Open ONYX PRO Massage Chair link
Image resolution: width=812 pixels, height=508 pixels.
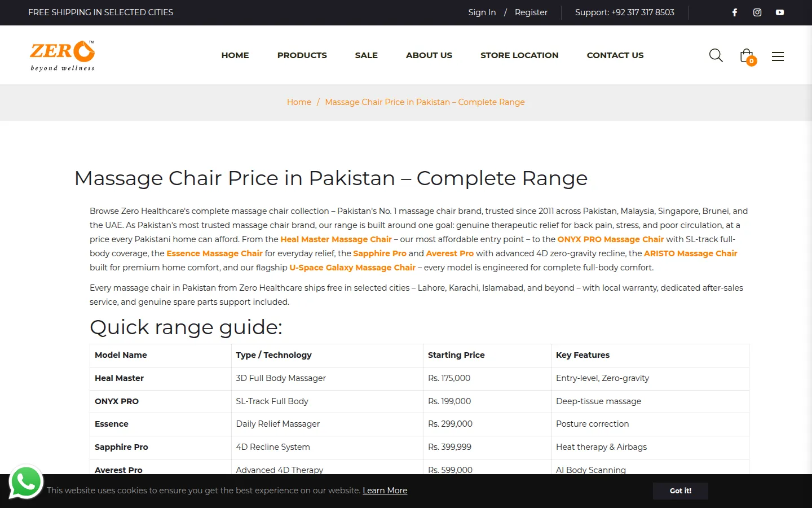tap(611, 239)
